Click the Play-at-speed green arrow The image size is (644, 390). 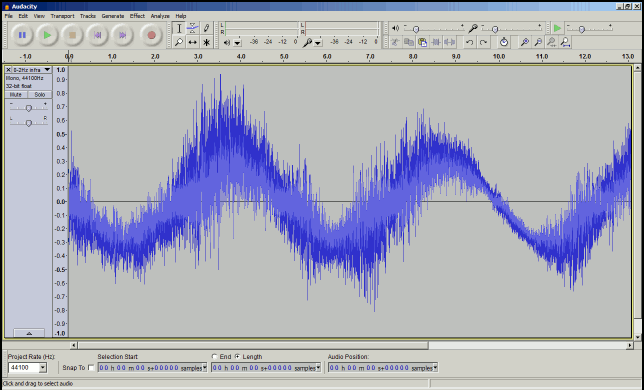(557, 28)
